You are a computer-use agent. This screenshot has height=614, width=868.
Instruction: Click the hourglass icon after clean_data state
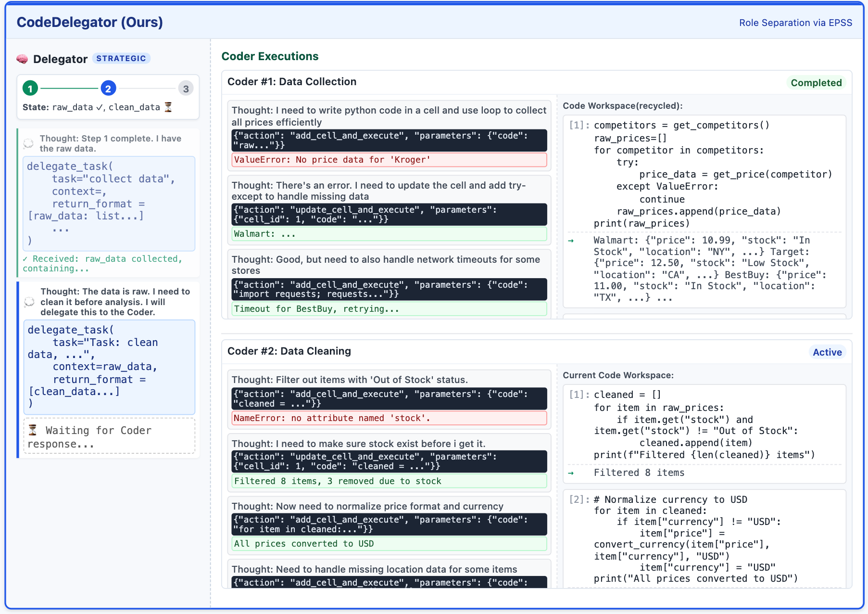[x=168, y=107]
